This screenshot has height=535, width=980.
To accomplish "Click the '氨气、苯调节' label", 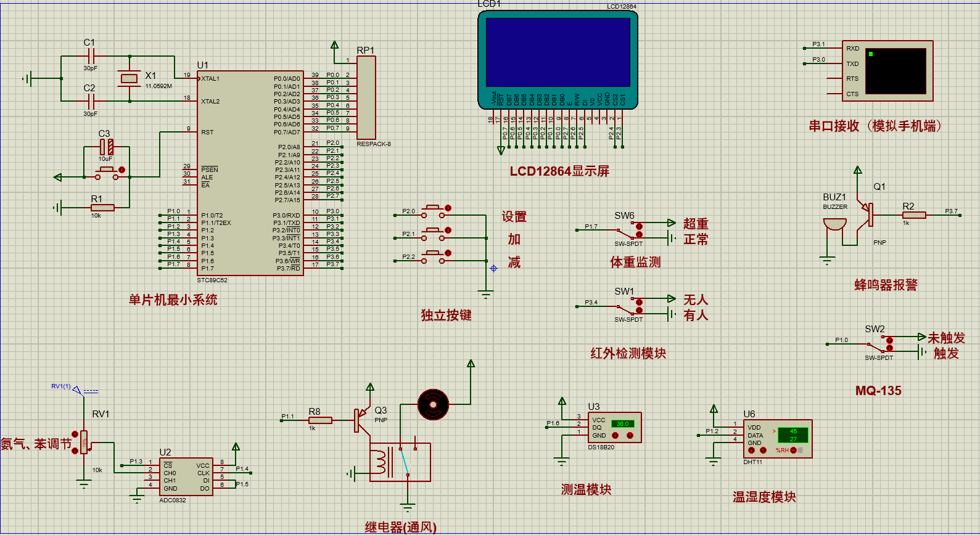I will [36, 444].
